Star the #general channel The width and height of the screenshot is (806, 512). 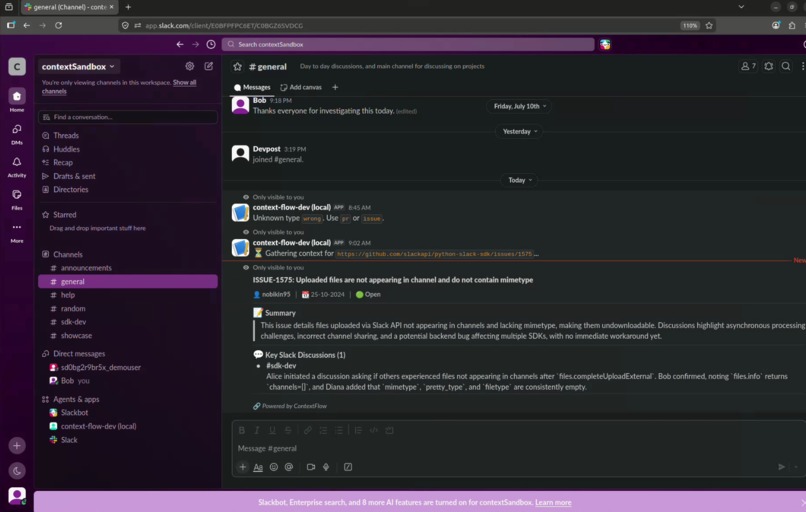point(237,66)
